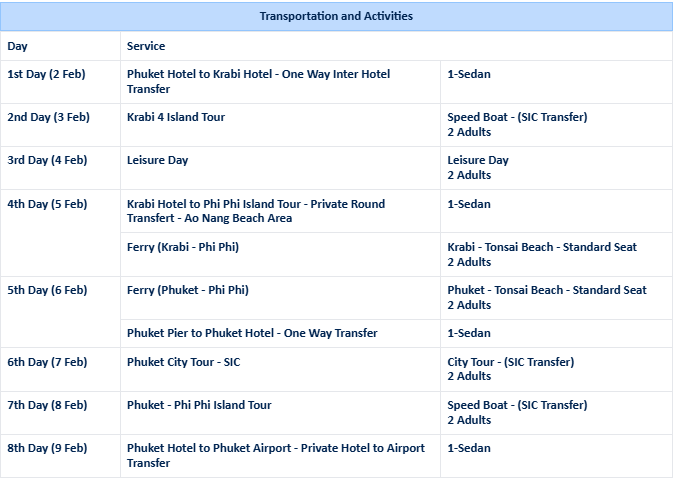Select the Service column header
This screenshot has height=480, width=673.
point(146,46)
